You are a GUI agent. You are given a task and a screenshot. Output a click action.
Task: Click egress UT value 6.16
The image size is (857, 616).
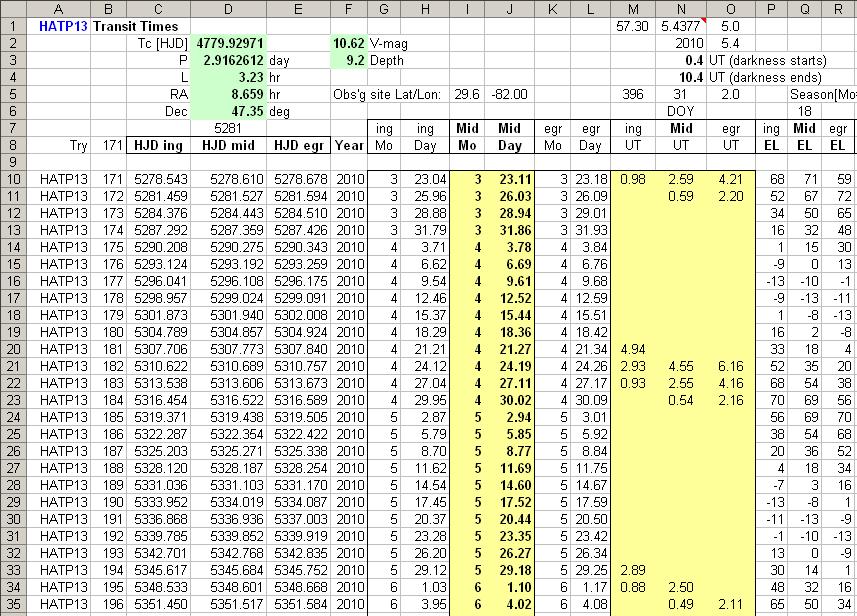click(730, 366)
